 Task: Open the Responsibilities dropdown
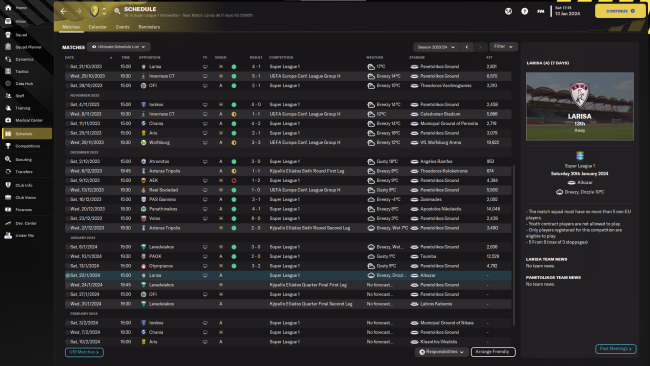[x=441, y=352]
